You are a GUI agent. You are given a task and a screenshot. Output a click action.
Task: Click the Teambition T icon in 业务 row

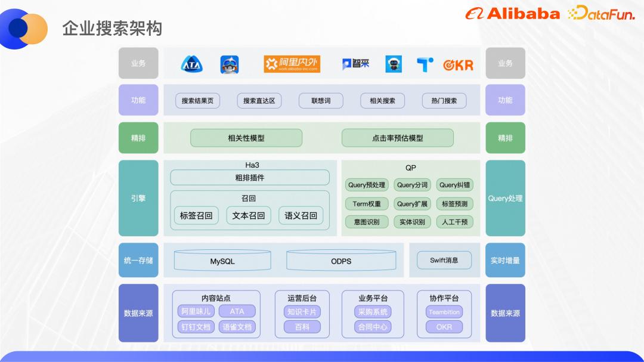pyautogui.click(x=427, y=63)
